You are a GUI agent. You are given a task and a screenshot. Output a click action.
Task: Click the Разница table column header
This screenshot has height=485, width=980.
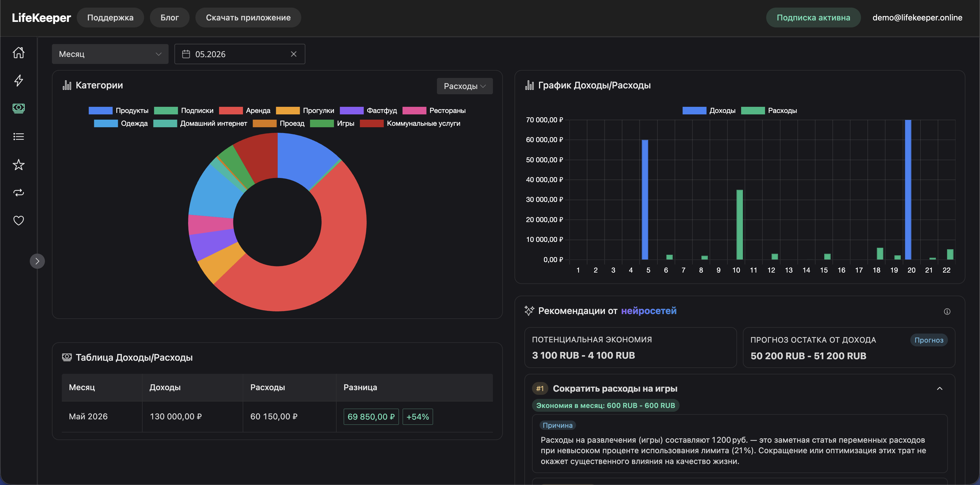click(x=415, y=387)
